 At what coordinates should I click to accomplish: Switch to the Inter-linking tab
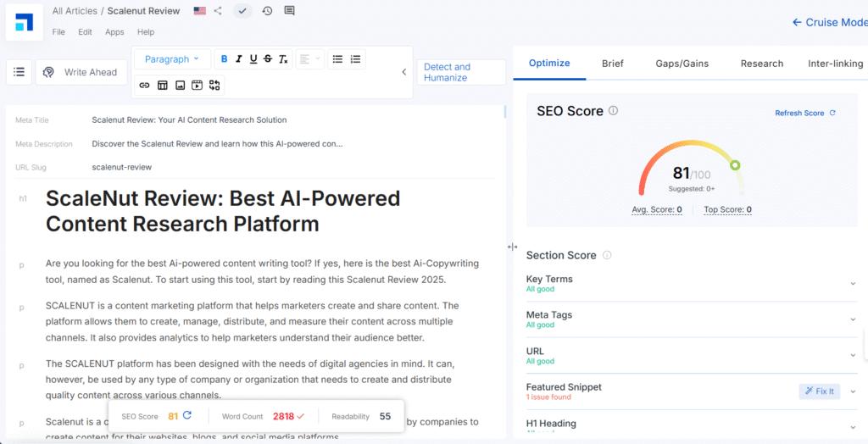(835, 63)
